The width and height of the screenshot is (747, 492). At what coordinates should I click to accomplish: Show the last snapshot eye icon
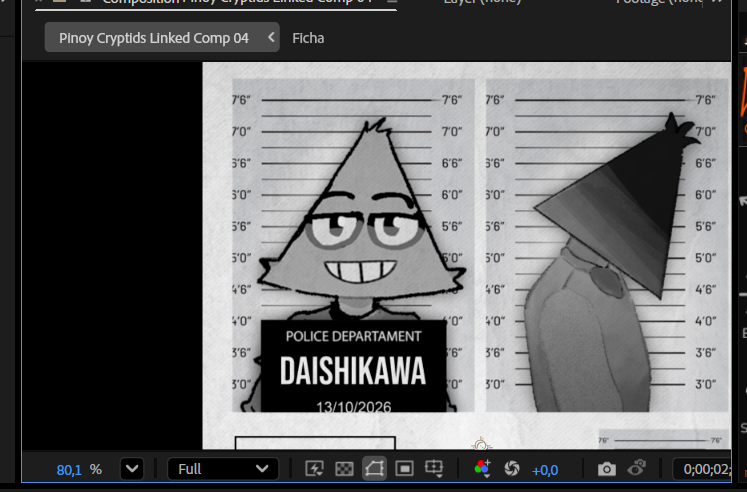coord(636,468)
